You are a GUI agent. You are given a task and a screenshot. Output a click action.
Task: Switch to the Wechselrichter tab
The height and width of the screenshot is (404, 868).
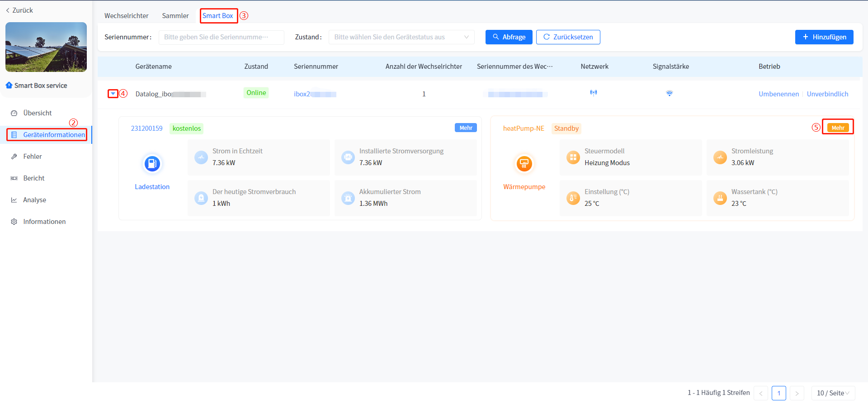tap(127, 15)
